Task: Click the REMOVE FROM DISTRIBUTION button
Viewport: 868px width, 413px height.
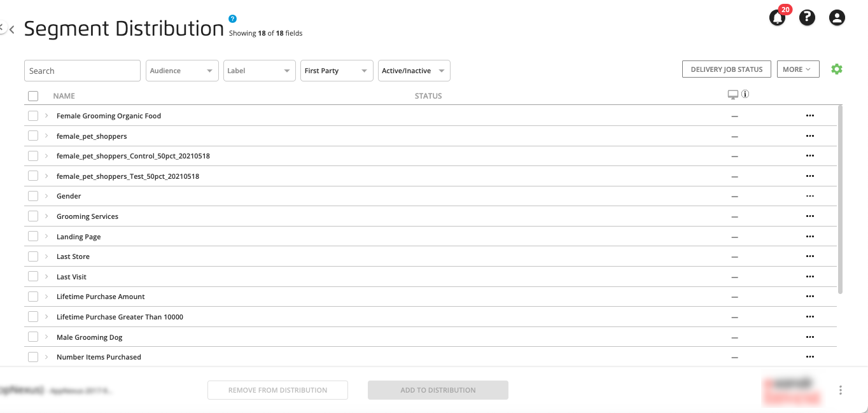Action: click(277, 390)
